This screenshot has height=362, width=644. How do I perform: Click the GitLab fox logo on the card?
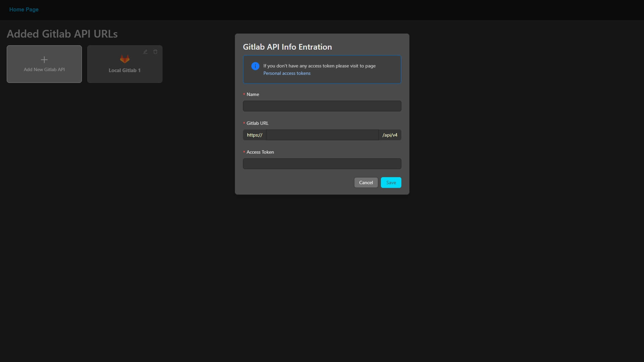pyautogui.click(x=125, y=59)
